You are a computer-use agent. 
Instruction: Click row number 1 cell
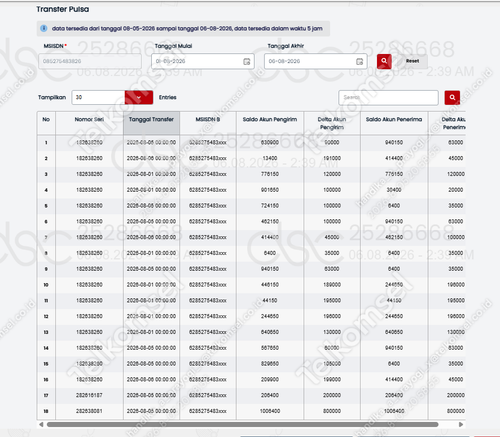click(46, 143)
